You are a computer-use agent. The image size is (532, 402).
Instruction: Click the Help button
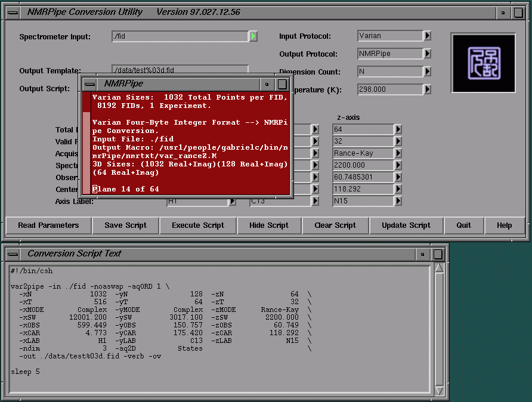tap(505, 225)
